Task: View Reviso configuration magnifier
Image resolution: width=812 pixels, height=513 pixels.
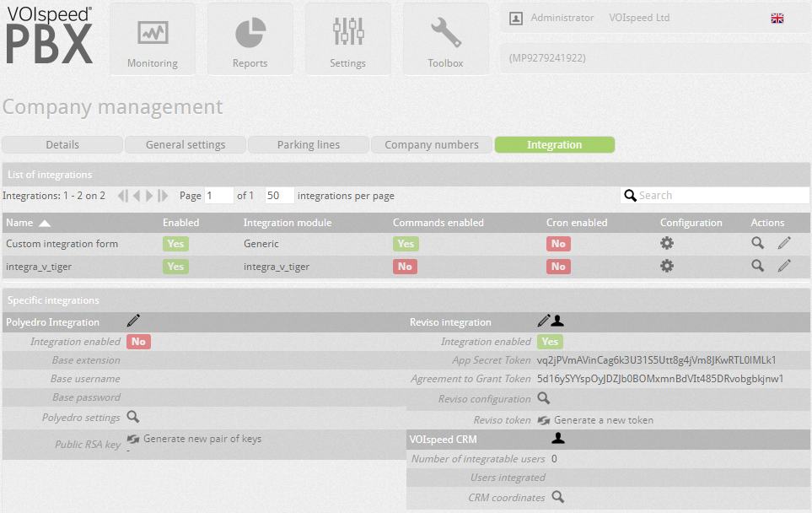Action: pos(543,398)
